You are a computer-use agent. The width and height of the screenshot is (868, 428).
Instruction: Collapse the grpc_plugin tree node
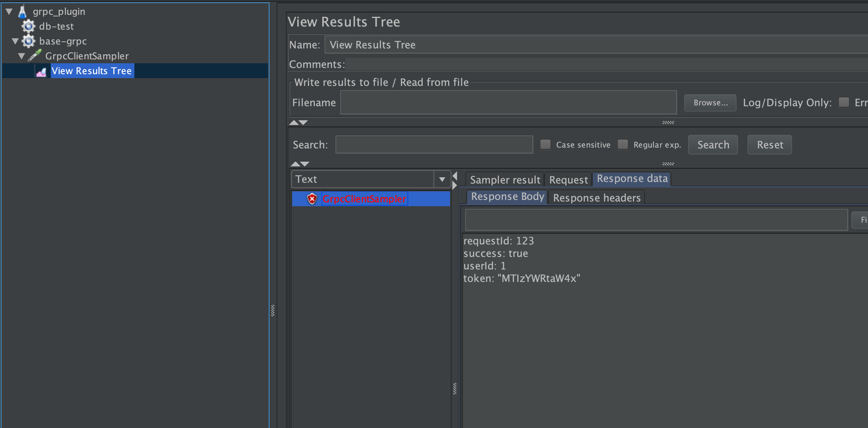[x=9, y=11]
